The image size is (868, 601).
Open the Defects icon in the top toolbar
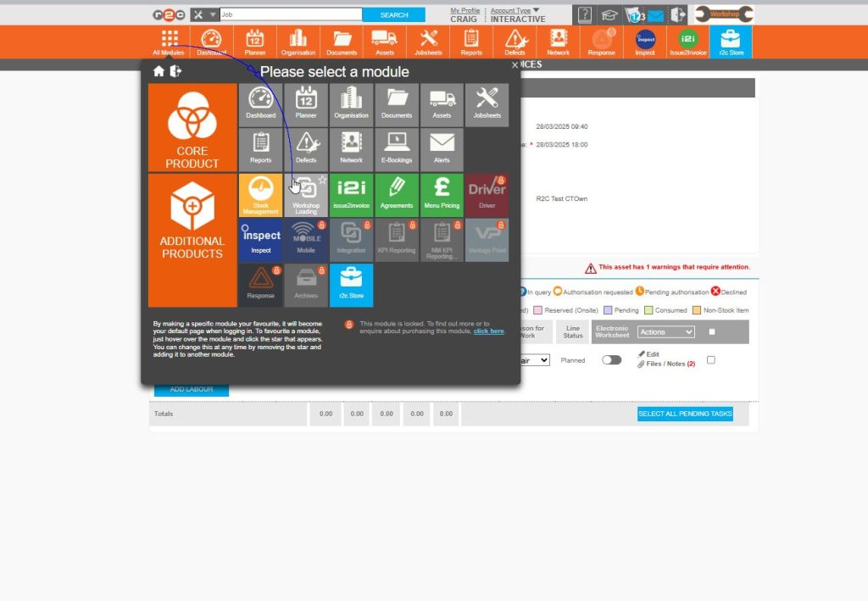coord(515,40)
